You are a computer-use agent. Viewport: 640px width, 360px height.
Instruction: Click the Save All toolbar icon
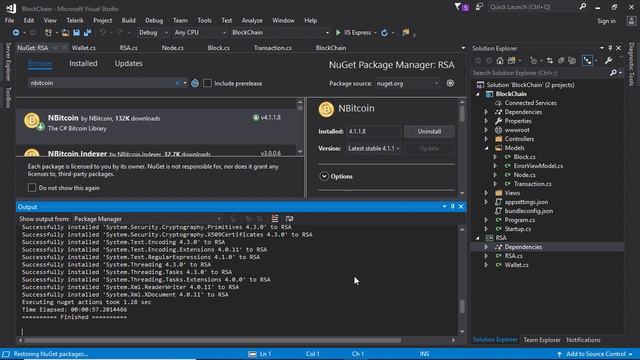pos(87,33)
